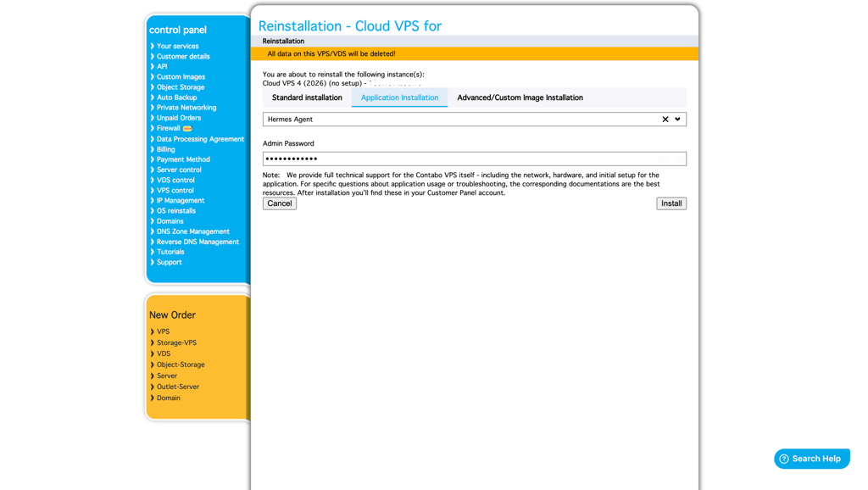The image size is (868, 490).
Task: Go to IP Management
Action: click(181, 200)
